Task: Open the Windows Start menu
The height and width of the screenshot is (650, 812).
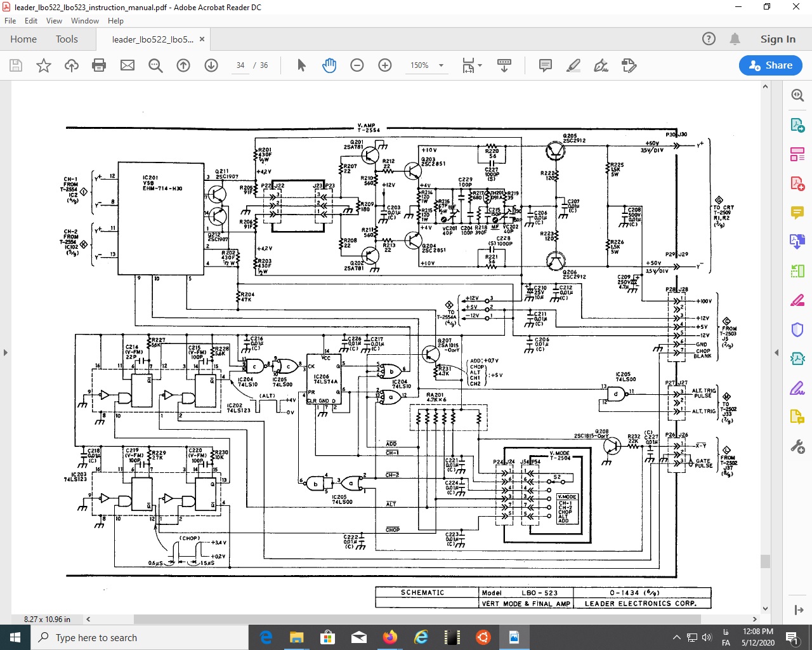Action: point(15,637)
